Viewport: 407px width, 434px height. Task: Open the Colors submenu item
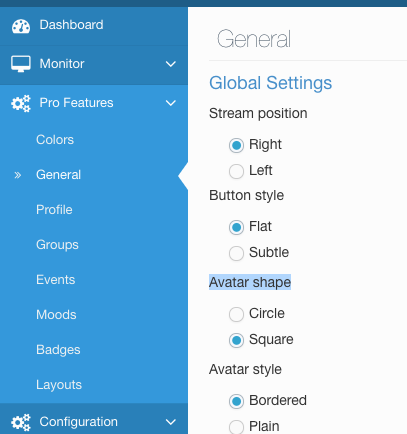[x=55, y=140]
